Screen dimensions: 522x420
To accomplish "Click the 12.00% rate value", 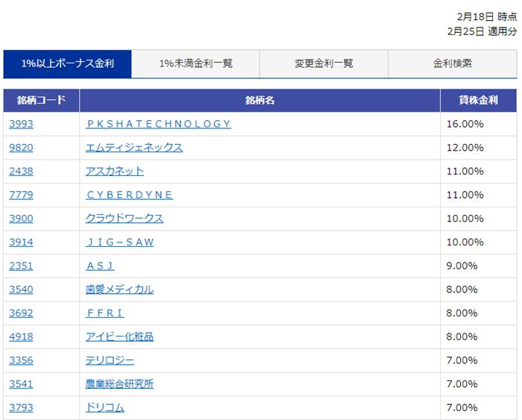I will tap(465, 148).
